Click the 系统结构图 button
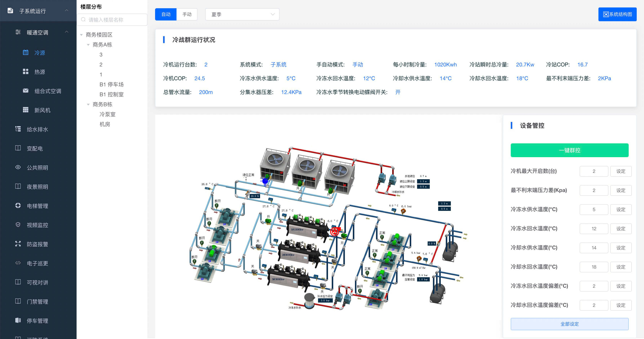Image resolution: width=644 pixels, height=339 pixels. coord(617,15)
